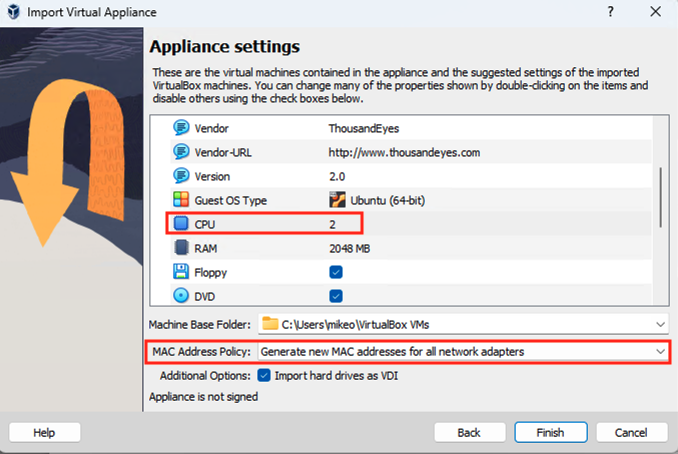Click the DVD disc icon
This screenshot has height=454, width=678.
click(181, 295)
